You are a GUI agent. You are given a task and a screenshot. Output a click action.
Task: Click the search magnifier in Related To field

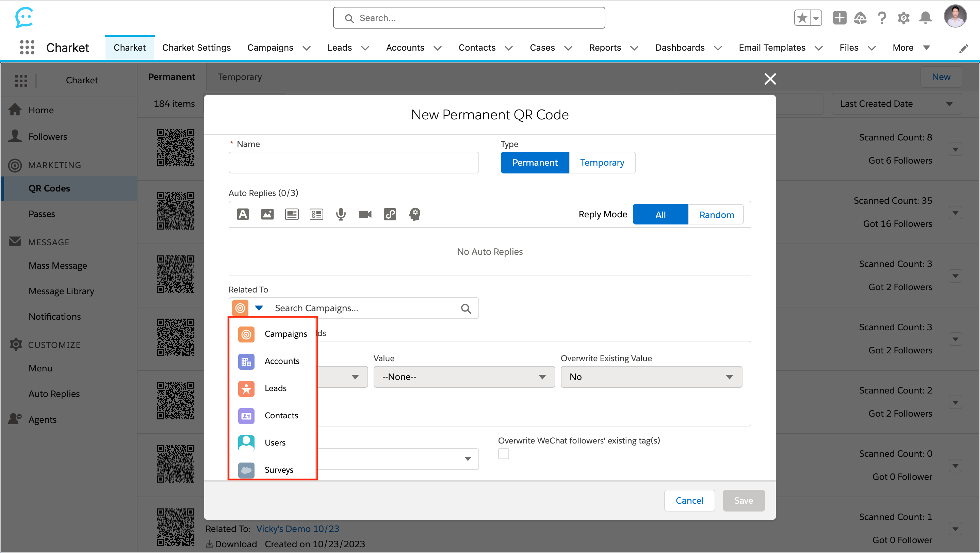(466, 308)
